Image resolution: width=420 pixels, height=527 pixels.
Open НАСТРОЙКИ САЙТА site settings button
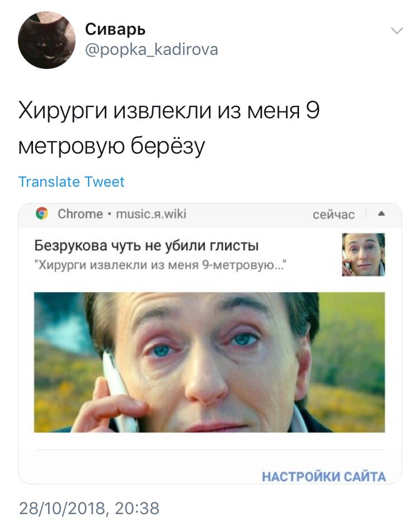324,477
